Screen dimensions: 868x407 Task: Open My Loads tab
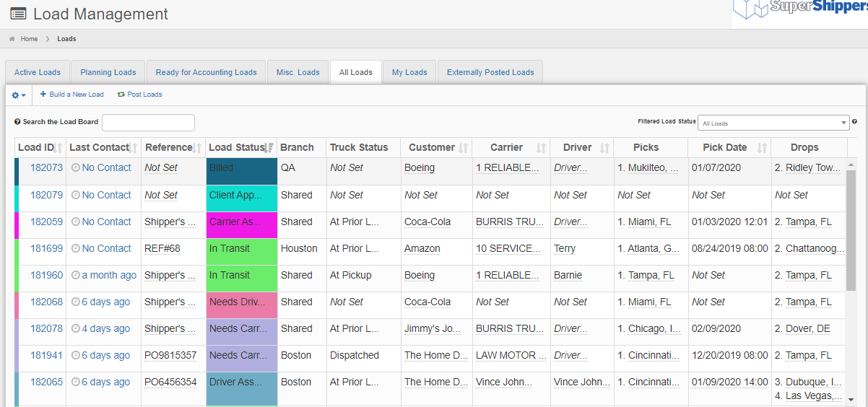[409, 72]
